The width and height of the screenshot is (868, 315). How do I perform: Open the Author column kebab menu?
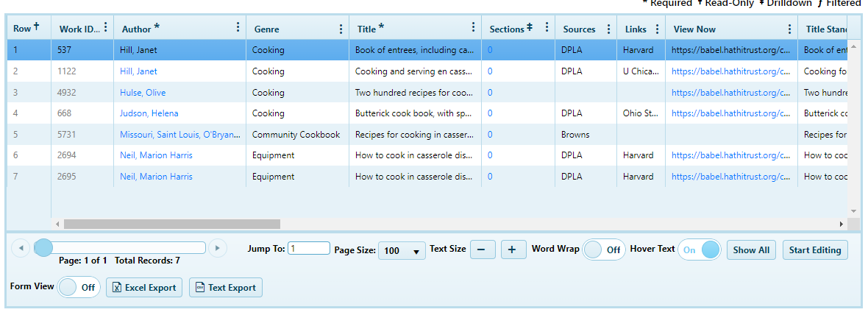pos(238,28)
